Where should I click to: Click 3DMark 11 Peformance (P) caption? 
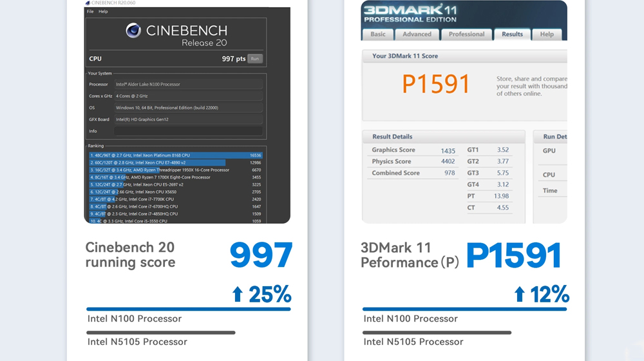coord(410,255)
